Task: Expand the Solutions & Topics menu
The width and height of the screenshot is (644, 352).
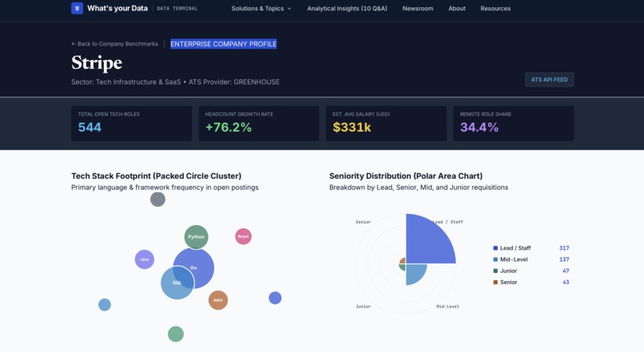Action: click(x=261, y=8)
